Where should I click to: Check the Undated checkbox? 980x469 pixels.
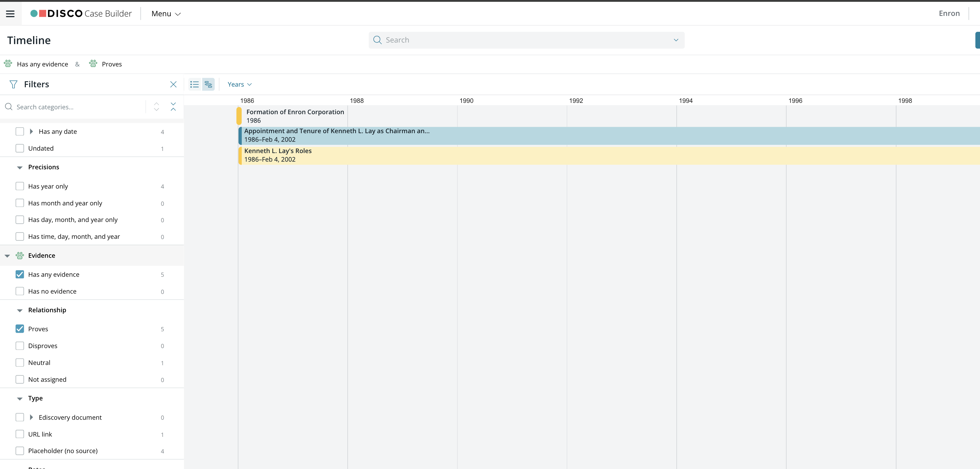(20, 148)
